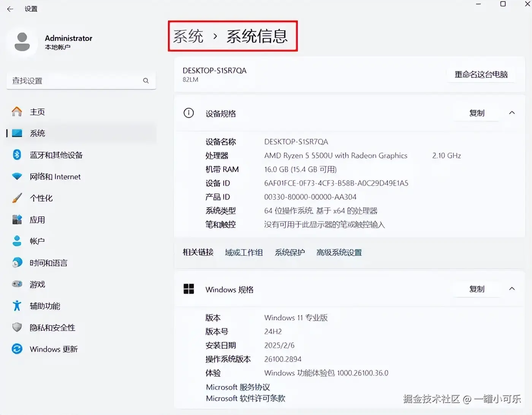Click 系统 in the breadcrumb header
Screen dimensions: 532x415
click(x=188, y=36)
